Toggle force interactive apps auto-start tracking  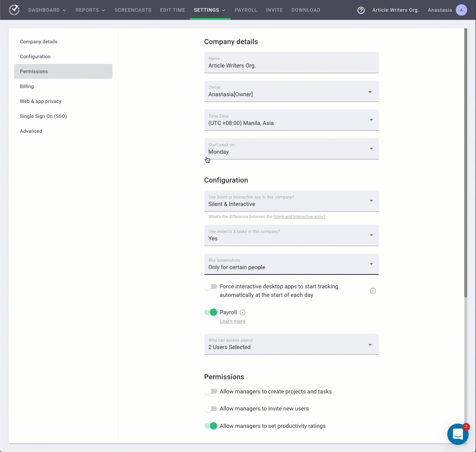[211, 287]
